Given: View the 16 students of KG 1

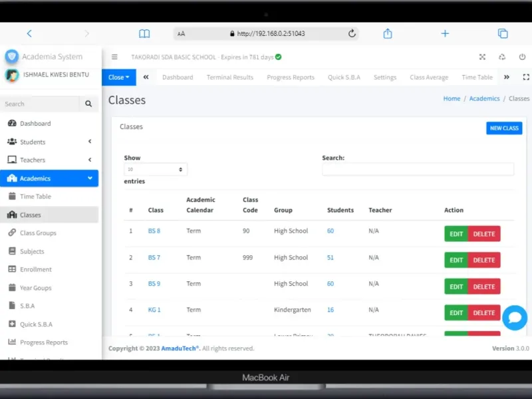Looking at the screenshot, I should point(331,310).
